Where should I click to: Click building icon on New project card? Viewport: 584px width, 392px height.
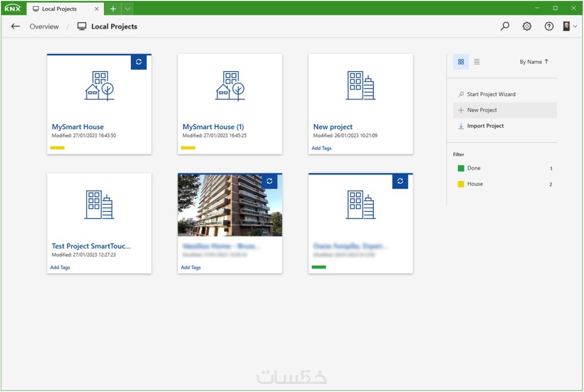pos(360,86)
